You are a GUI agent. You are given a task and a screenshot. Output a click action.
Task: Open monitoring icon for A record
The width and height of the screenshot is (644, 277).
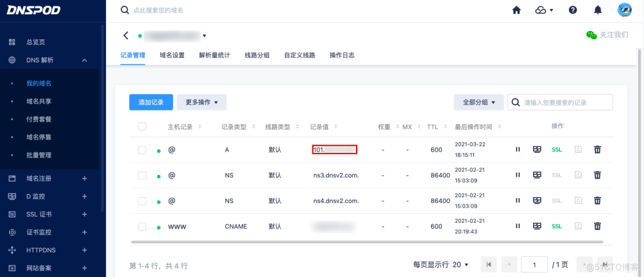click(537, 150)
